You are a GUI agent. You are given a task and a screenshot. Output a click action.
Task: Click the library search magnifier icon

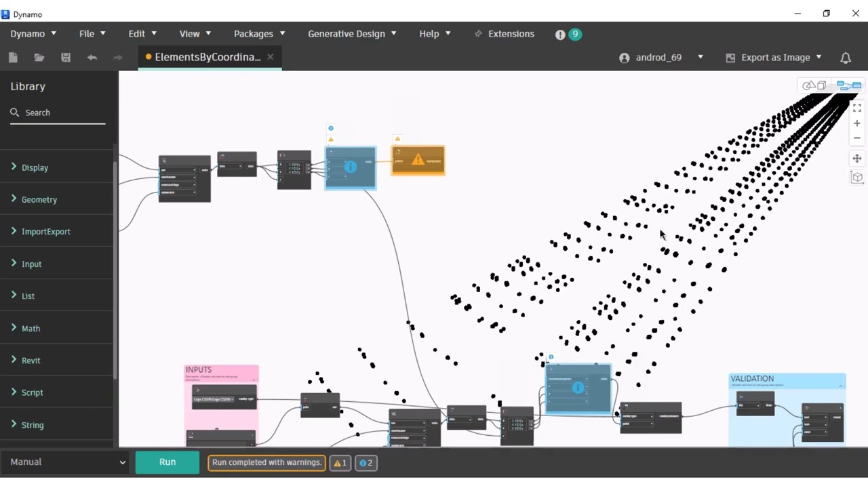tap(15, 113)
